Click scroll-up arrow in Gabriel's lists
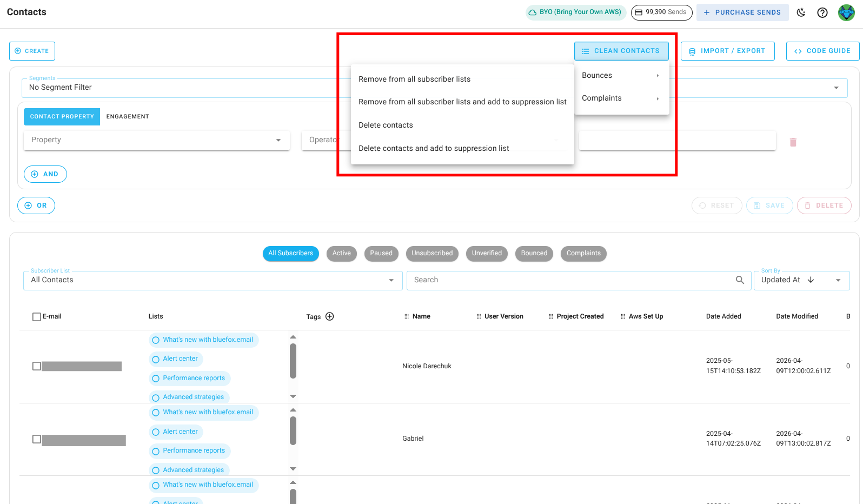This screenshot has width=863, height=504. click(x=293, y=409)
